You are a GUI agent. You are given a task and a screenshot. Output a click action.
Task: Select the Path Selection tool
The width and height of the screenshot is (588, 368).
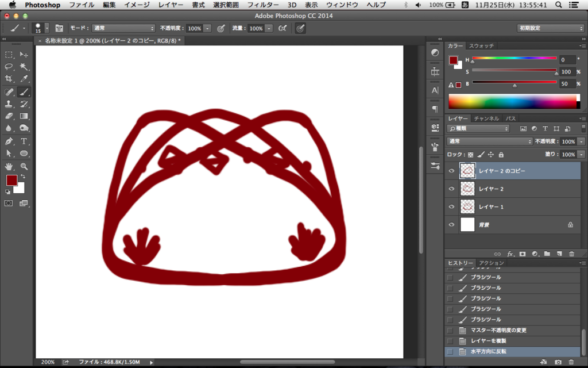tap(9, 153)
